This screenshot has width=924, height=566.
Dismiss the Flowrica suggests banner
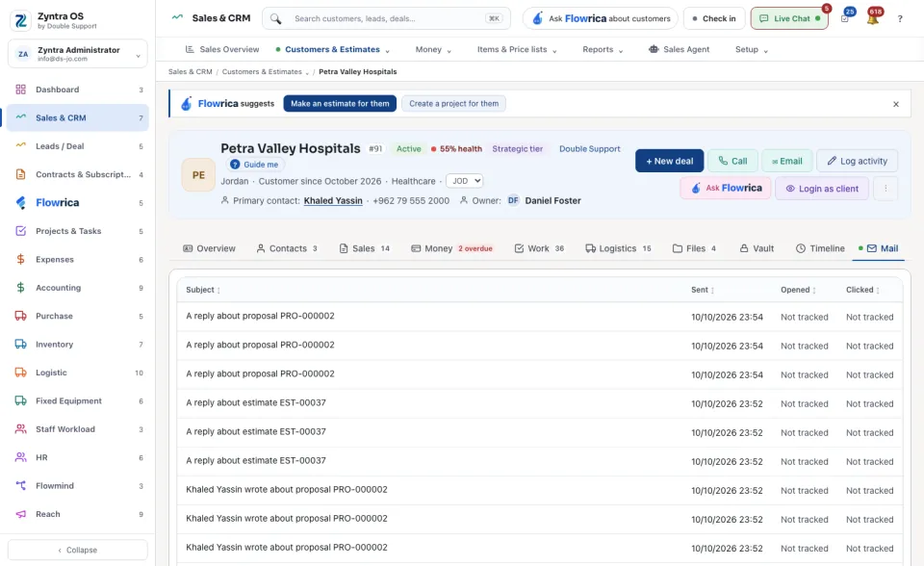[896, 104]
